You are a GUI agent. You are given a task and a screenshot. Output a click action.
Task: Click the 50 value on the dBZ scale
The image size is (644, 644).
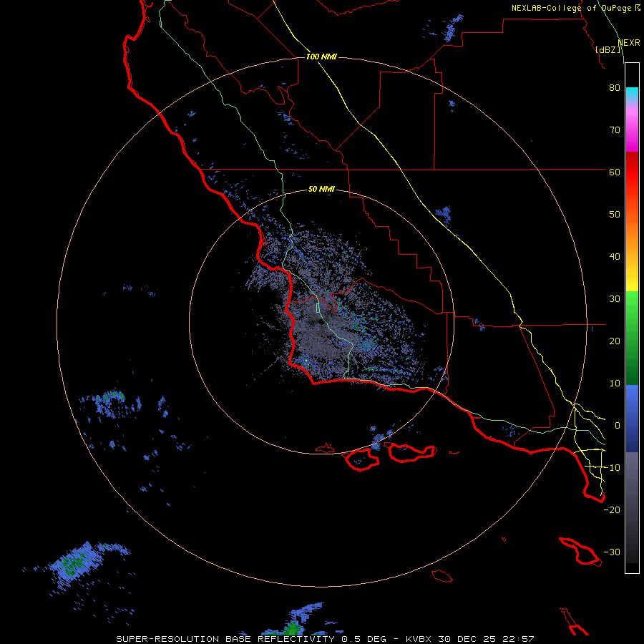615,215
